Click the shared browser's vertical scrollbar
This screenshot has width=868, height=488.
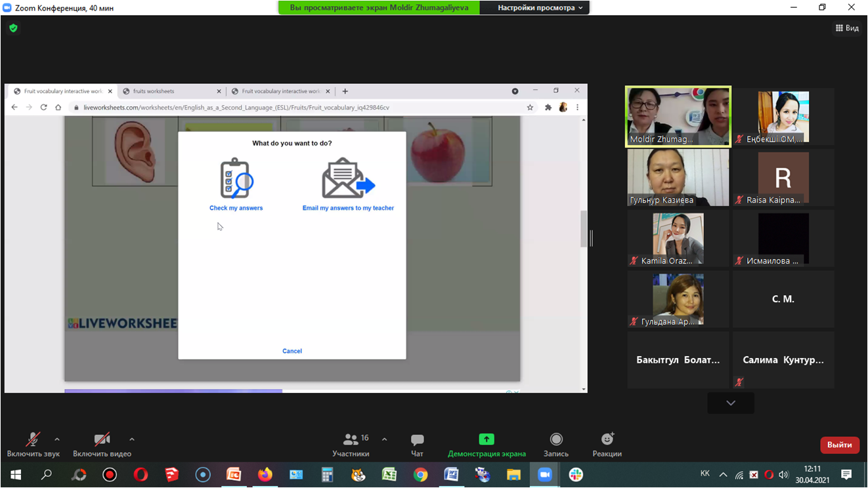click(583, 230)
